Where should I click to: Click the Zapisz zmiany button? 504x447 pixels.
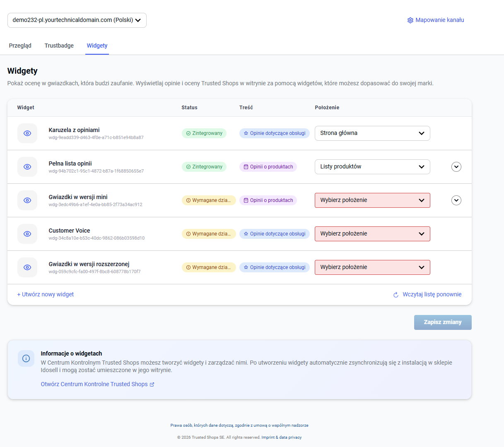[x=443, y=322]
